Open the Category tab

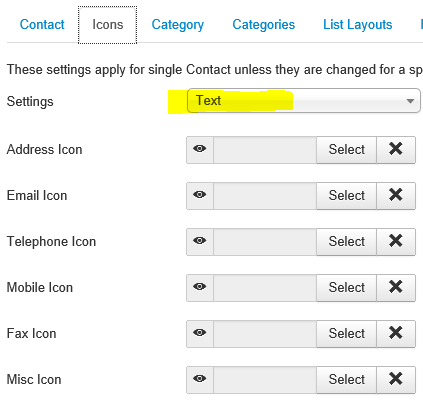[178, 25]
